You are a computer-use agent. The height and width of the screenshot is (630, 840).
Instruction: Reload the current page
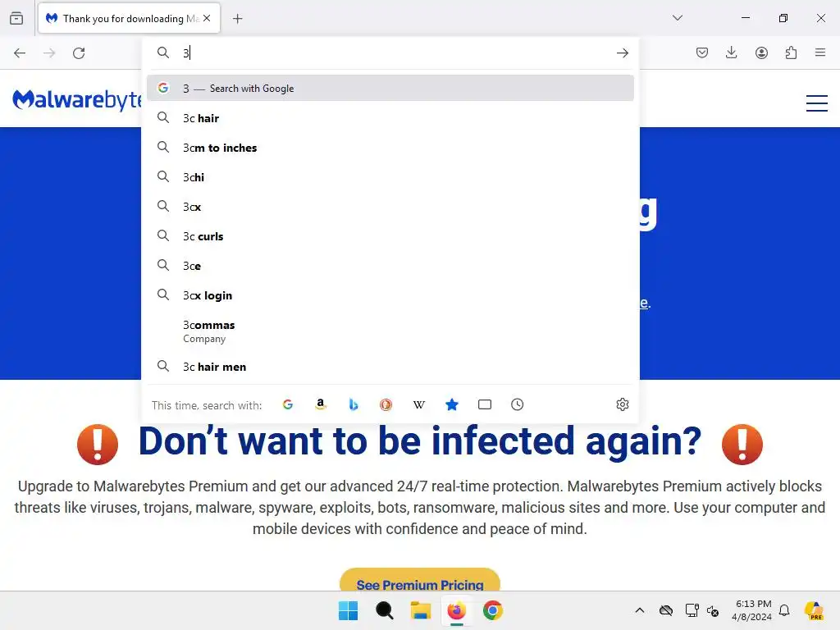pos(79,53)
